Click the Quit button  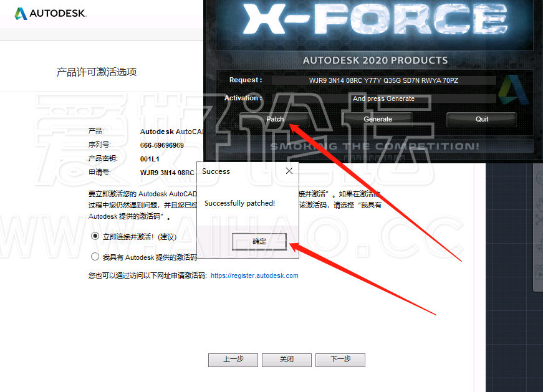(x=482, y=119)
